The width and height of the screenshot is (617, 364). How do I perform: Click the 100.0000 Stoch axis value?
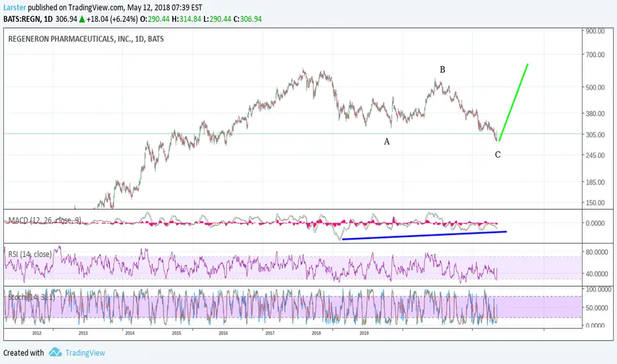tap(598, 289)
